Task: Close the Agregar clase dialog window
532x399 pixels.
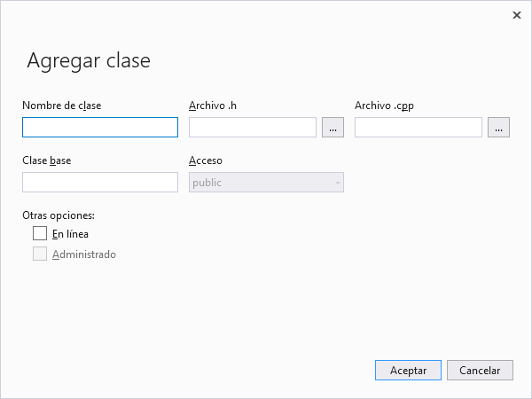Action: (517, 15)
